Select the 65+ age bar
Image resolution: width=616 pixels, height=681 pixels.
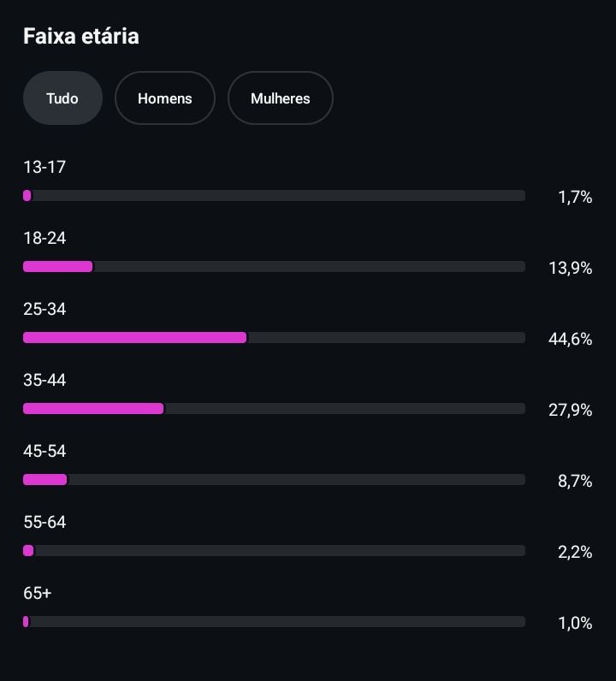[x=274, y=622]
